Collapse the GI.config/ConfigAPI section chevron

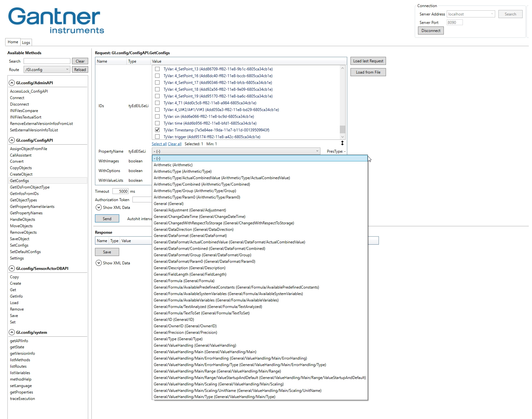12,140
